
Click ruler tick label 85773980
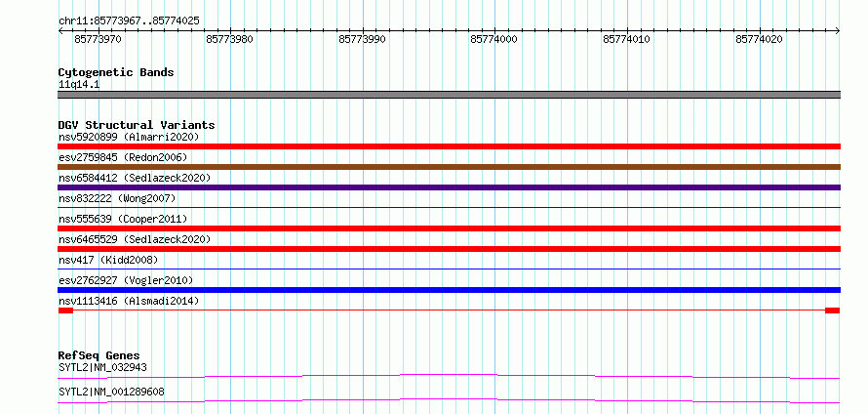pos(230,39)
